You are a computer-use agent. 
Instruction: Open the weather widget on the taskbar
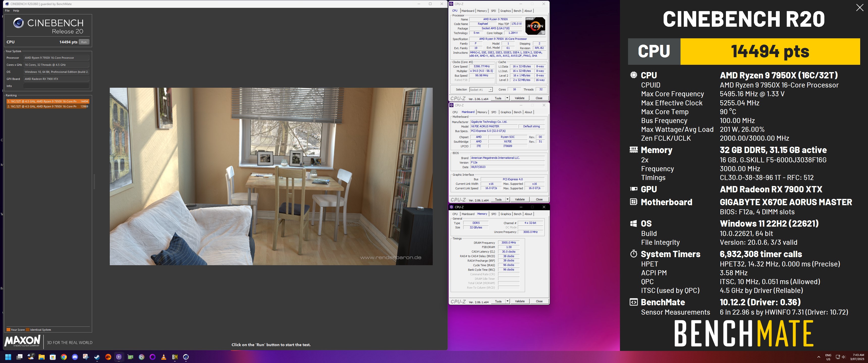(31, 357)
